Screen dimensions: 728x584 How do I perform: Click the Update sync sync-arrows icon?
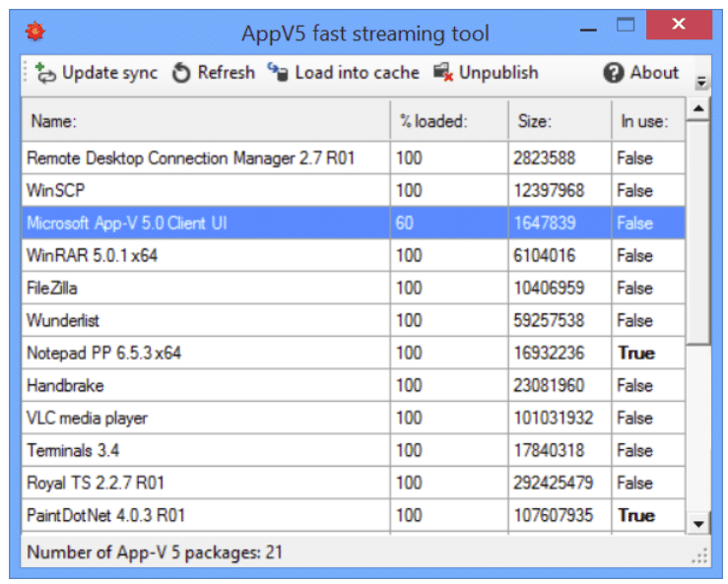click(45, 73)
